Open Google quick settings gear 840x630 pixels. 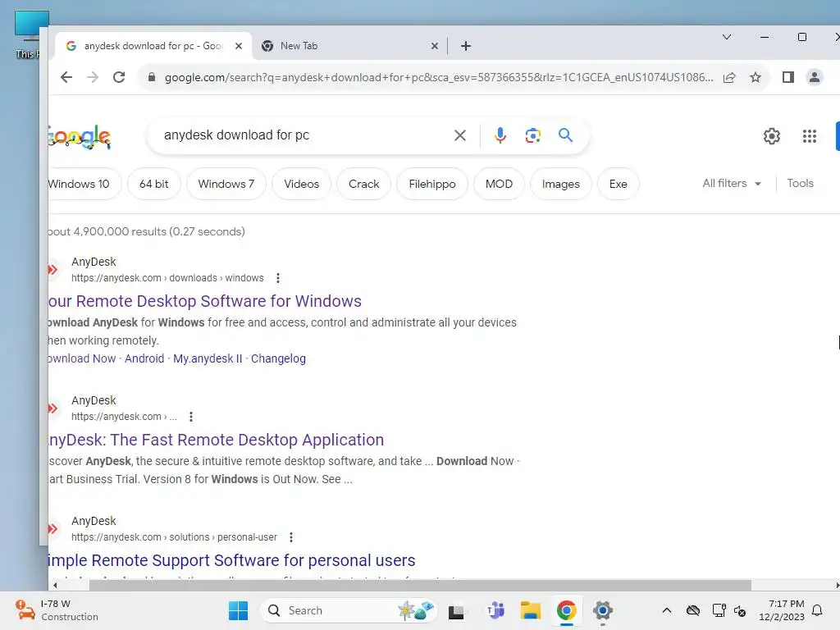771,136
